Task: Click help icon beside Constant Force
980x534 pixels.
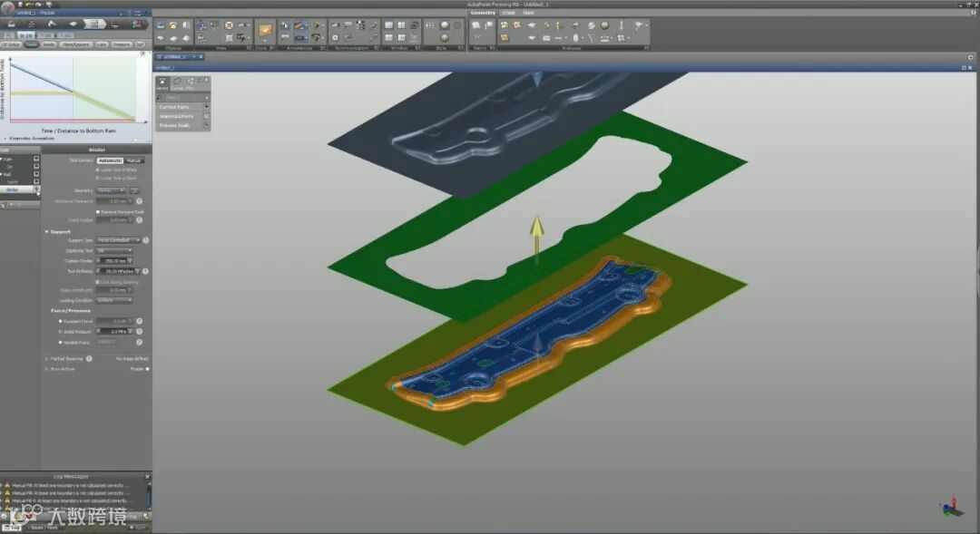Action: 140,321
